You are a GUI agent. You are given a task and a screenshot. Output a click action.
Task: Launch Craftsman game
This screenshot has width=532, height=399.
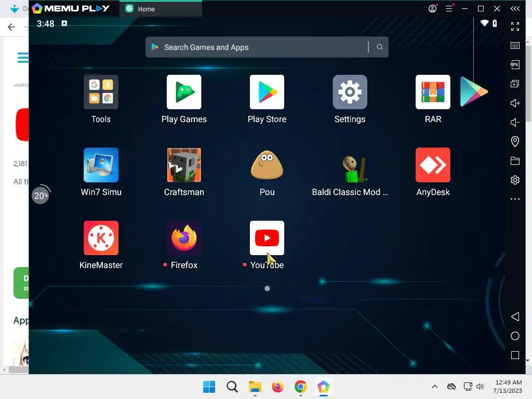(184, 165)
